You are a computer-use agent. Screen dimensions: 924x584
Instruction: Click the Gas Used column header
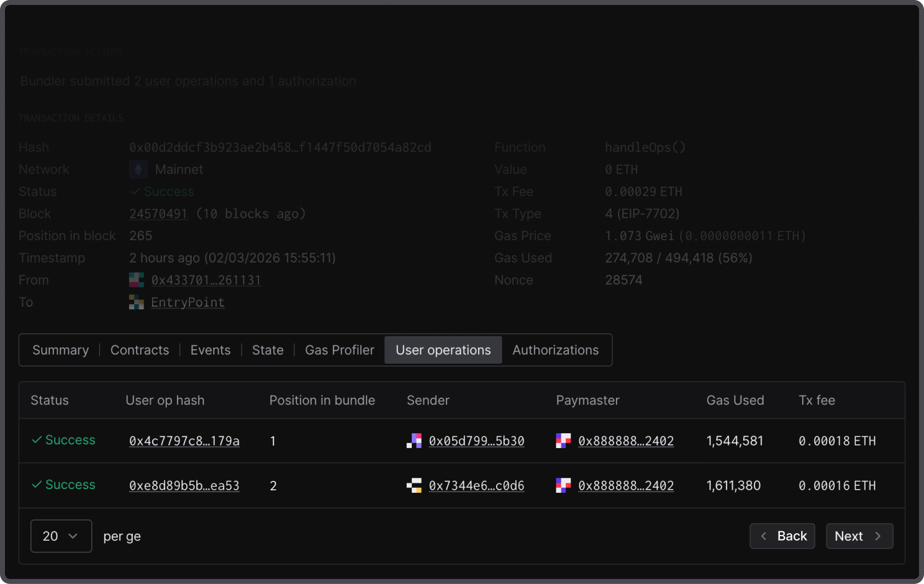[x=735, y=400]
